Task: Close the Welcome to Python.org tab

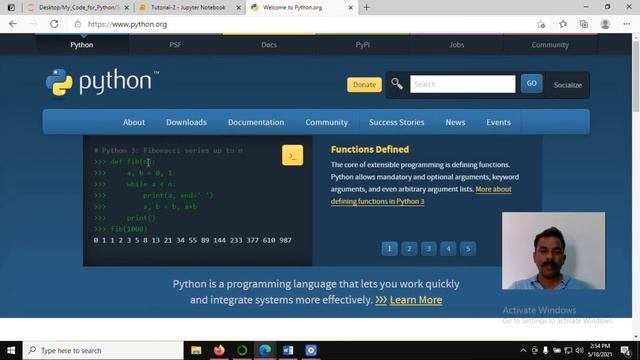Action: click(351, 7)
